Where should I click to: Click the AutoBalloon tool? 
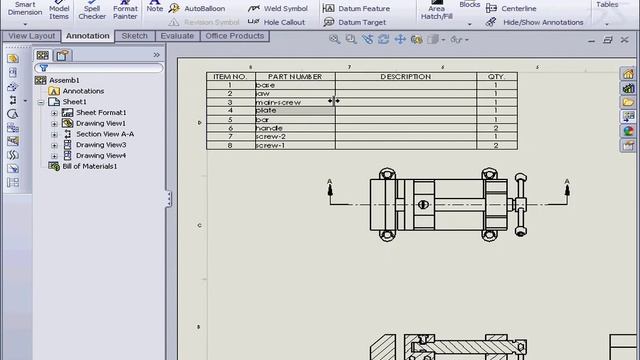pyautogui.click(x=197, y=9)
